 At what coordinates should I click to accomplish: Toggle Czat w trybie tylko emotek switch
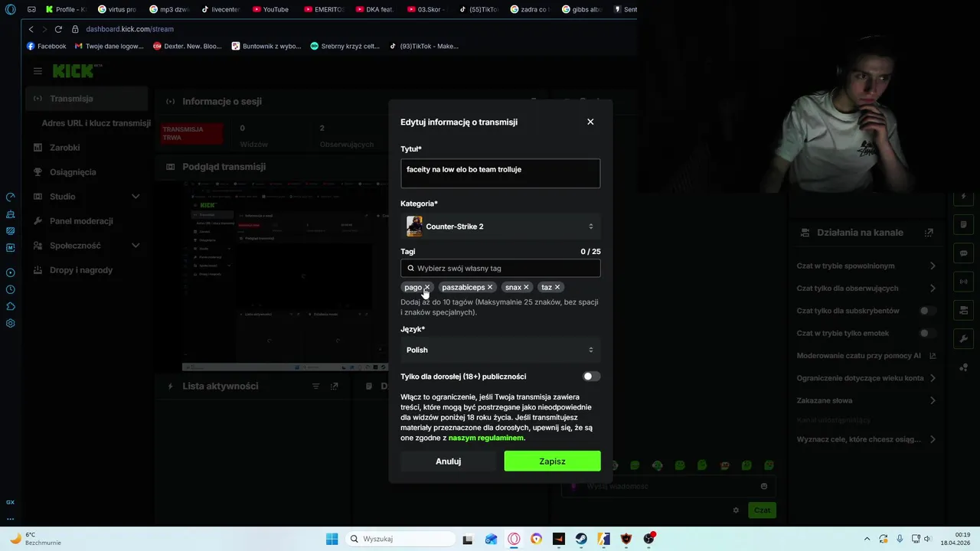pyautogui.click(x=928, y=333)
